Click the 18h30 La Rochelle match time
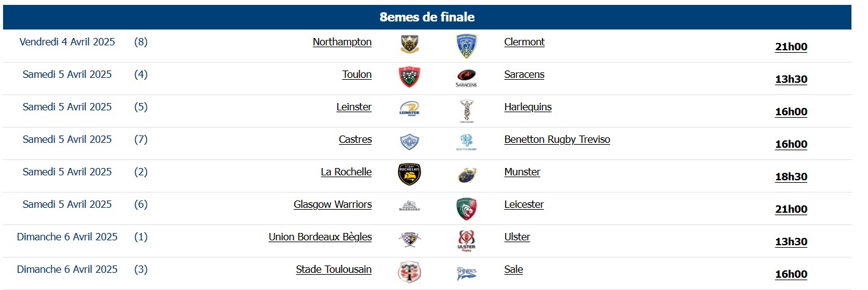Viewport: 868px width, 290px height. pos(791,177)
